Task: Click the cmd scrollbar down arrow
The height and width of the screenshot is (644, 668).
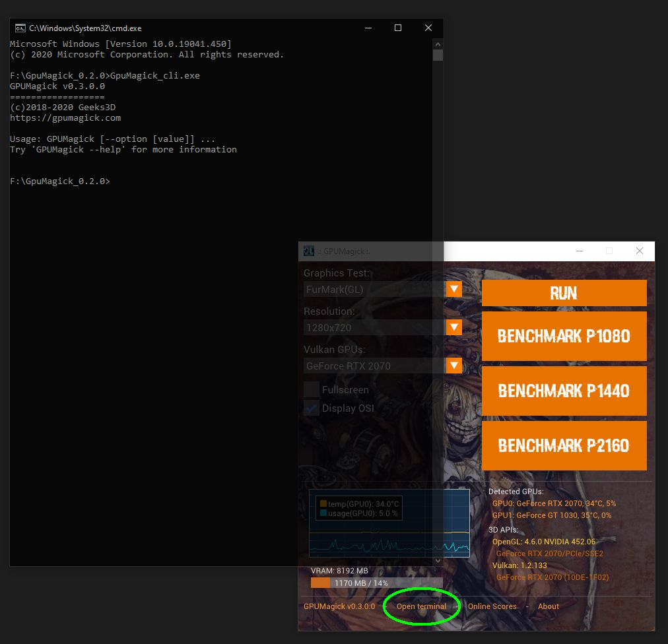Action: 438,561
